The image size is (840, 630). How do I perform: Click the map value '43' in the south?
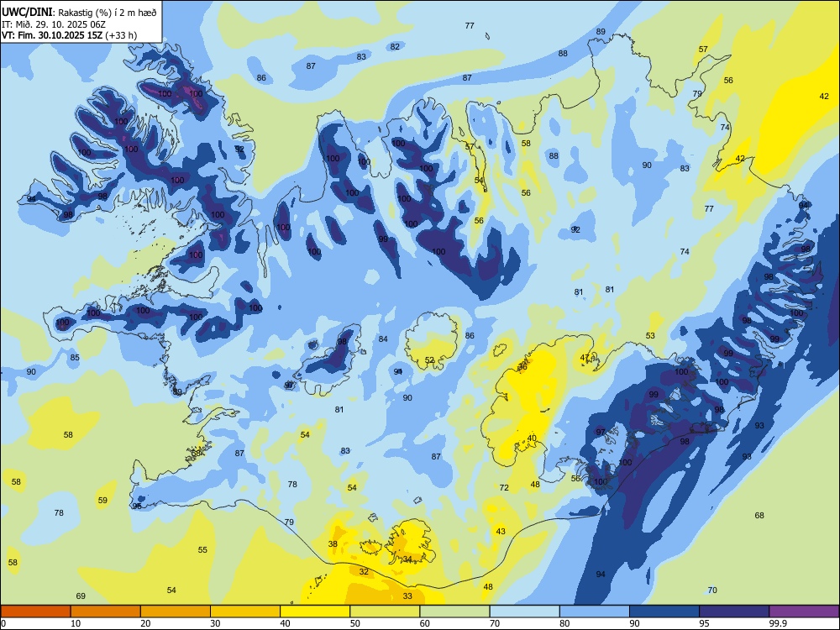501,532
